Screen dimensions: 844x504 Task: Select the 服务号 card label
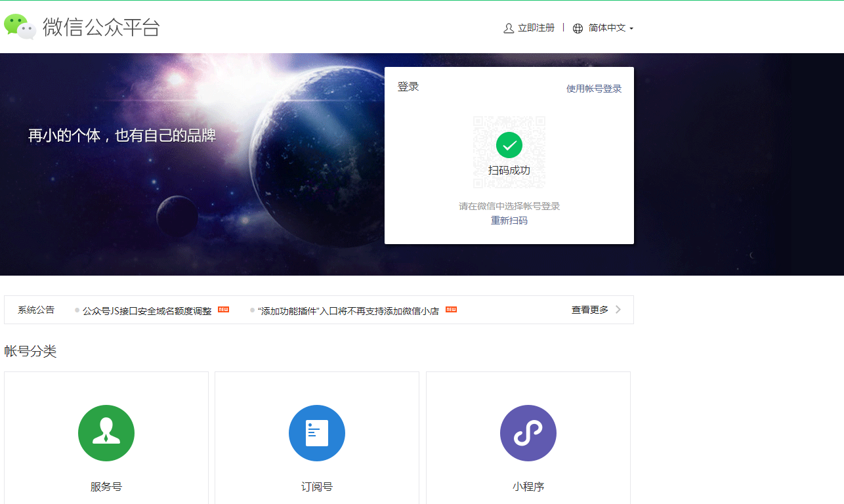pyautogui.click(x=106, y=487)
